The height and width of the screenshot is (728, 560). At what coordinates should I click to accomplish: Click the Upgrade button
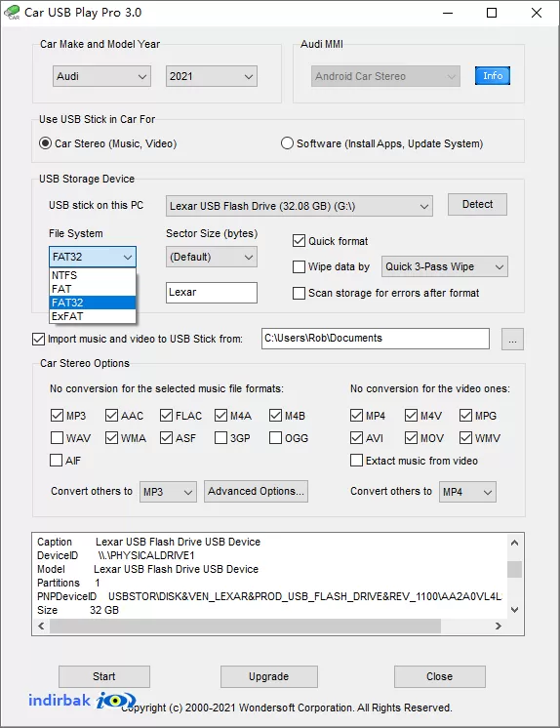coord(269,676)
